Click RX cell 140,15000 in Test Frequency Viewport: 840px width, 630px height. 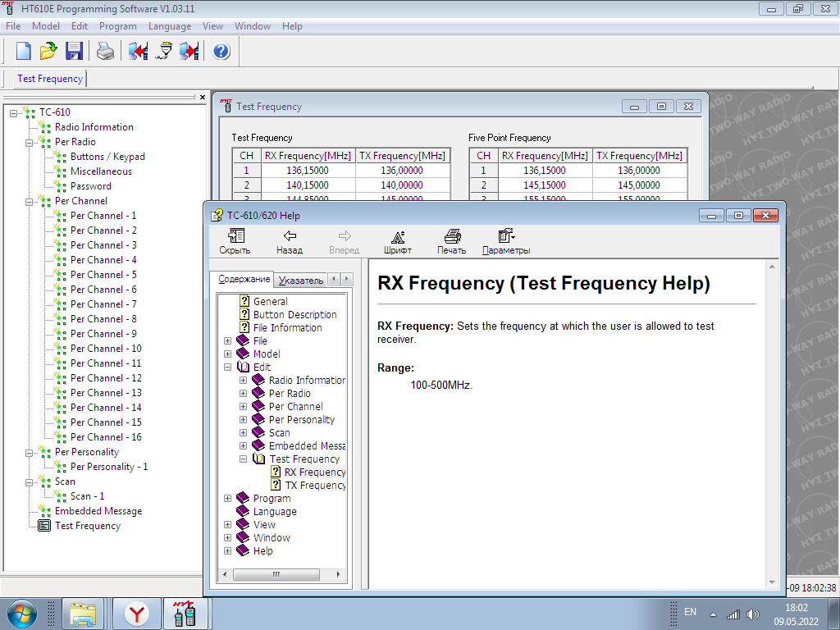[308, 185]
